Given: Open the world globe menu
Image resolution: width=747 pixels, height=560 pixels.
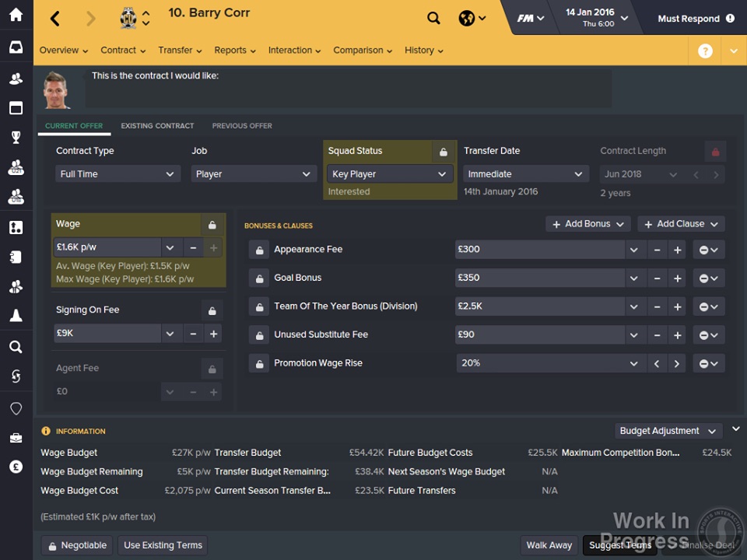Looking at the screenshot, I should [472, 19].
